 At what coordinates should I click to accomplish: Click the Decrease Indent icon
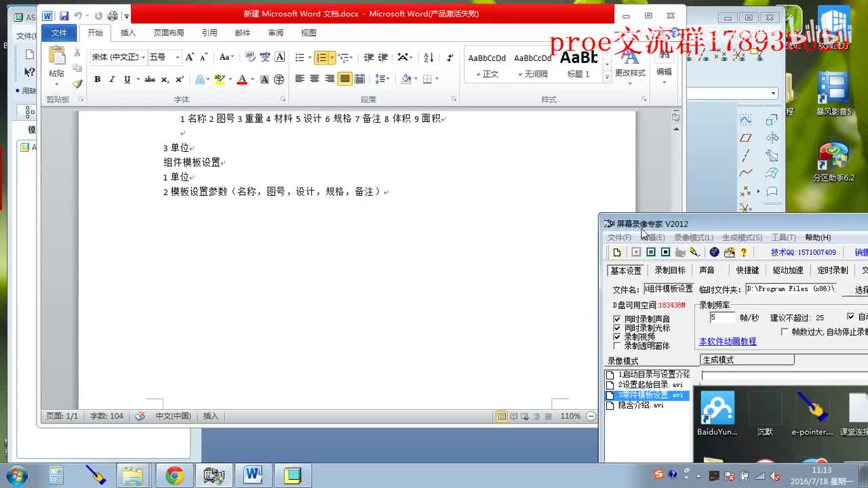368,58
